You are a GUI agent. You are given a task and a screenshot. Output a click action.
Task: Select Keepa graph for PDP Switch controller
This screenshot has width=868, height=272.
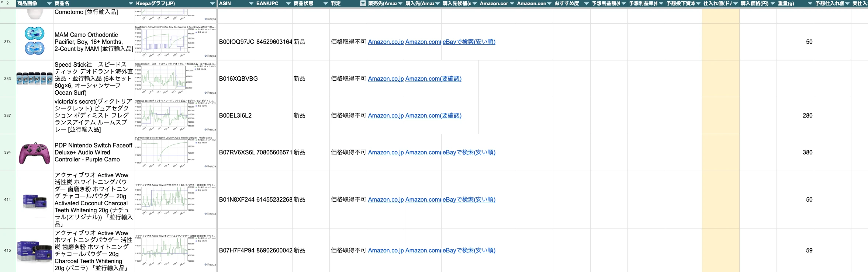click(x=176, y=153)
